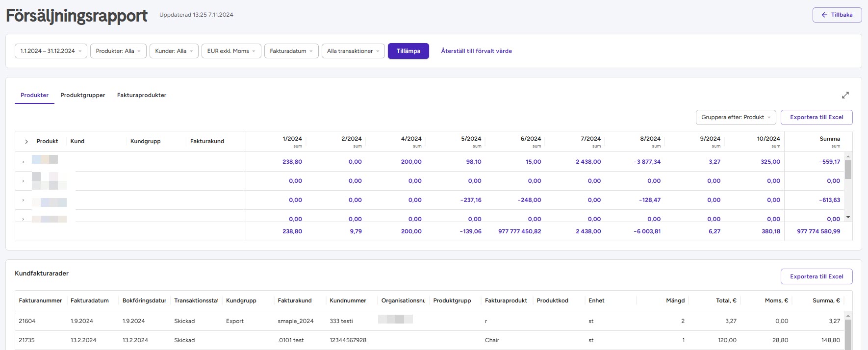This screenshot has height=350, width=868.
Task: Select the customer smaple_2024
Action: tap(296, 321)
